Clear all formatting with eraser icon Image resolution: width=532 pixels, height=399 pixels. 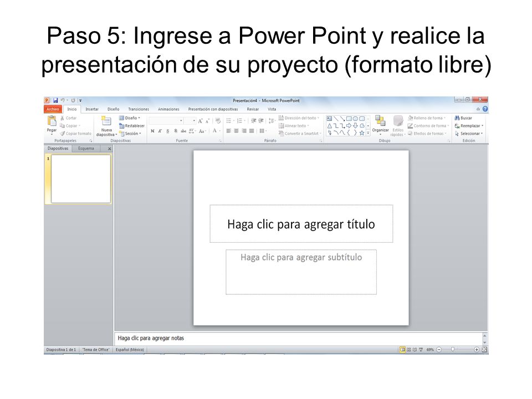[x=218, y=121]
